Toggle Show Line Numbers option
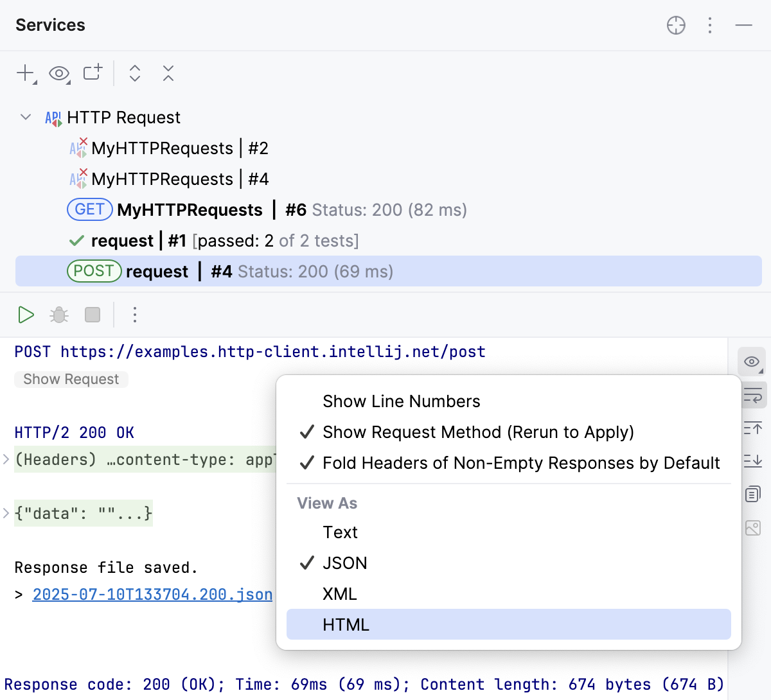 [401, 401]
